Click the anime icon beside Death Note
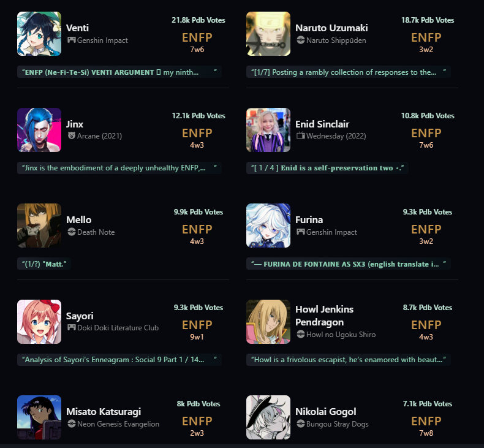This screenshot has height=448, width=484. pos(72,232)
